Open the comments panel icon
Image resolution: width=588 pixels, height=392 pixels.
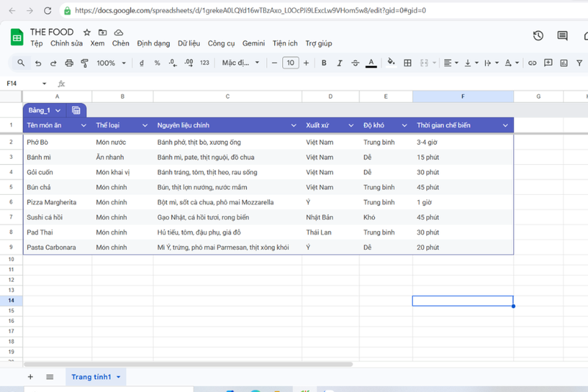point(562,35)
